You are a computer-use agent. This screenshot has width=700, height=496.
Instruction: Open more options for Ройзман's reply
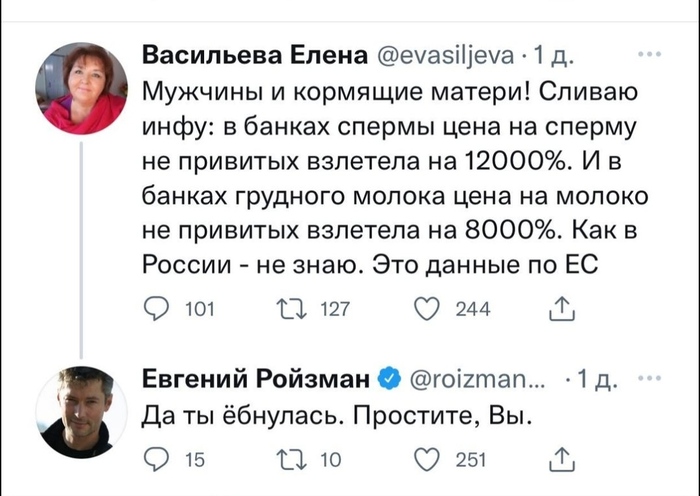(649, 378)
